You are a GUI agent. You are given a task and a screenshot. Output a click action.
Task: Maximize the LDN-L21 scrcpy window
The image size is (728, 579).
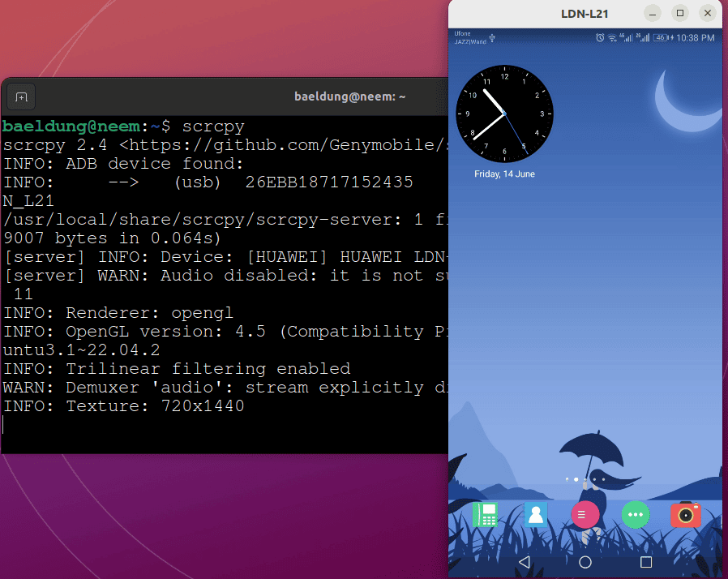(x=680, y=14)
